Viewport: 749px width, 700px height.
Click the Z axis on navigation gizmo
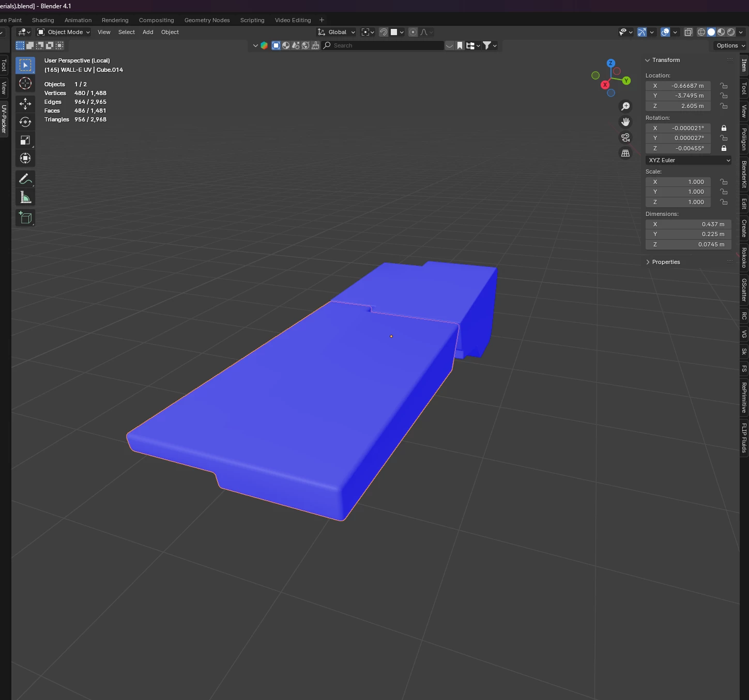(611, 63)
